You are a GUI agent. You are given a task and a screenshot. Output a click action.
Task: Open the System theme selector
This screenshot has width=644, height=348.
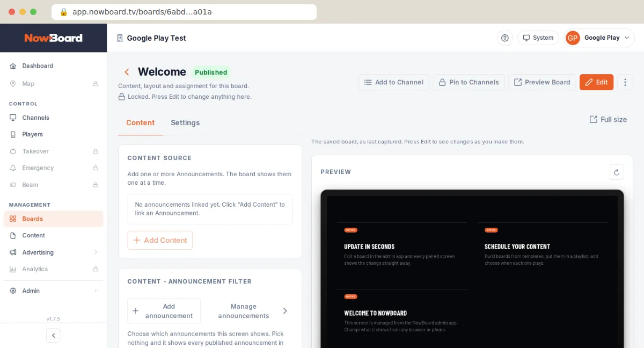538,38
